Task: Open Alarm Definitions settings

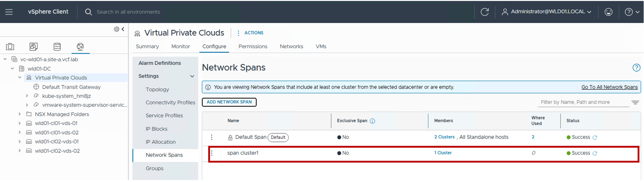Action: point(159,63)
